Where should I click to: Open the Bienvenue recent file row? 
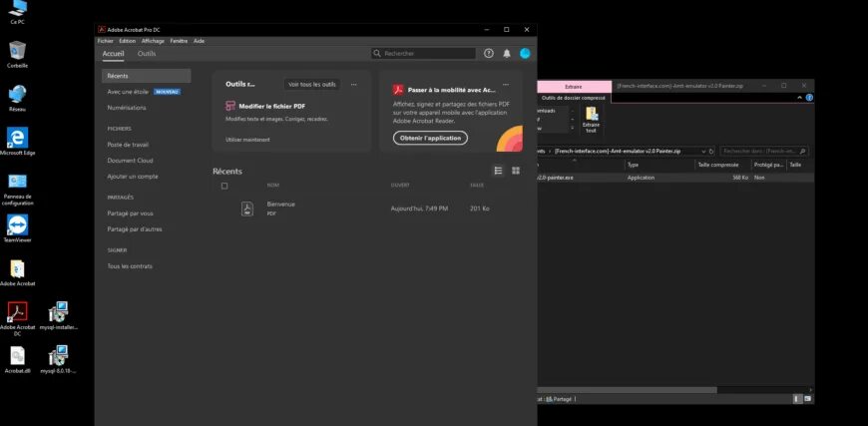(x=367, y=209)
